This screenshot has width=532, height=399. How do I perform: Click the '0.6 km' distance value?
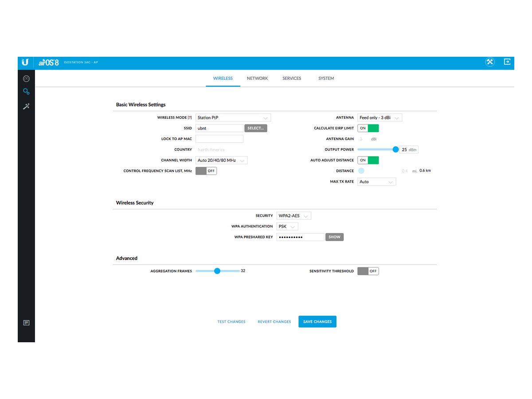pos(425,171)
